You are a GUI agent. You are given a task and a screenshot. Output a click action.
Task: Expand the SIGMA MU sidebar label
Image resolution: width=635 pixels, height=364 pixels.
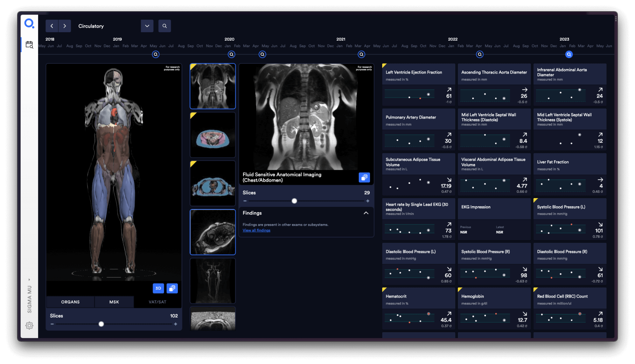coord(29,280)
